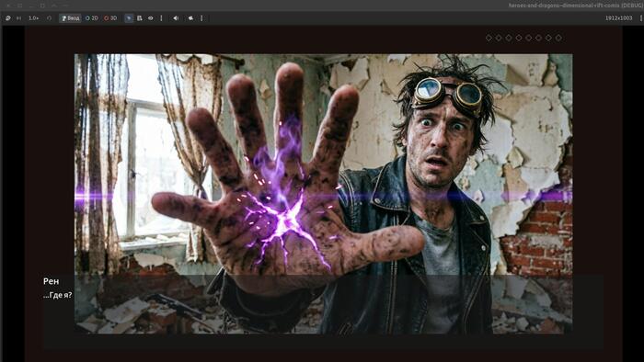This screenshot has height=362, width=644.
Task: Switch to 2D selection mode
Action: click(92, 18)
